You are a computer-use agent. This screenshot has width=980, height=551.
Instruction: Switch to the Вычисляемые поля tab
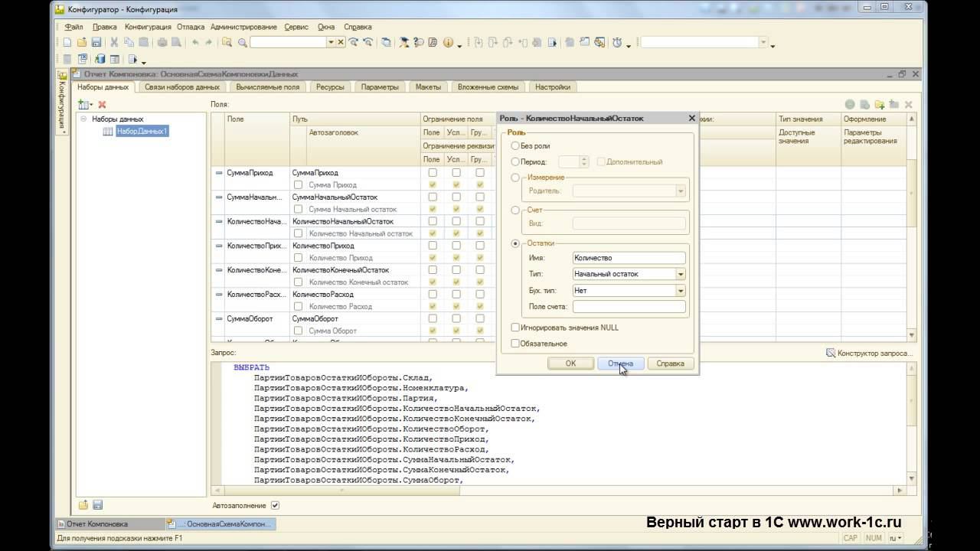267,87
